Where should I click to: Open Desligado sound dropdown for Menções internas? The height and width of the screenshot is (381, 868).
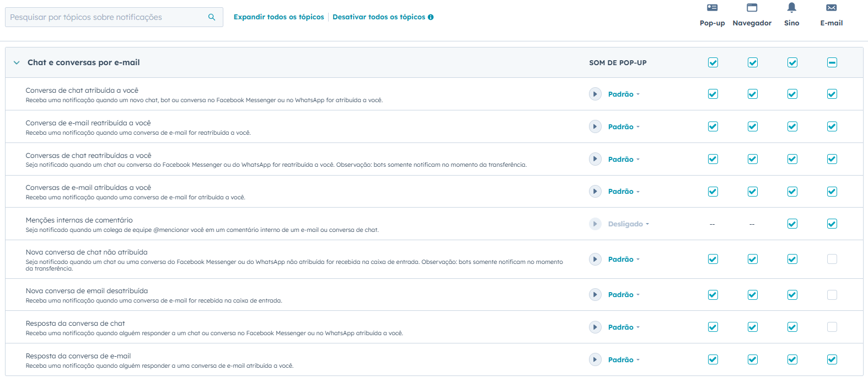628,224
